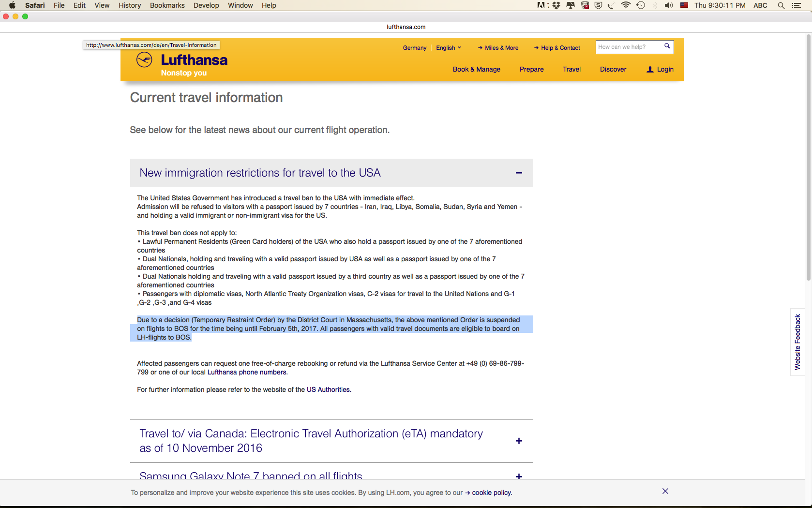This screenshot has height=508, width=812.
Task: Open the View menu
Action: [x=102, y=5]
